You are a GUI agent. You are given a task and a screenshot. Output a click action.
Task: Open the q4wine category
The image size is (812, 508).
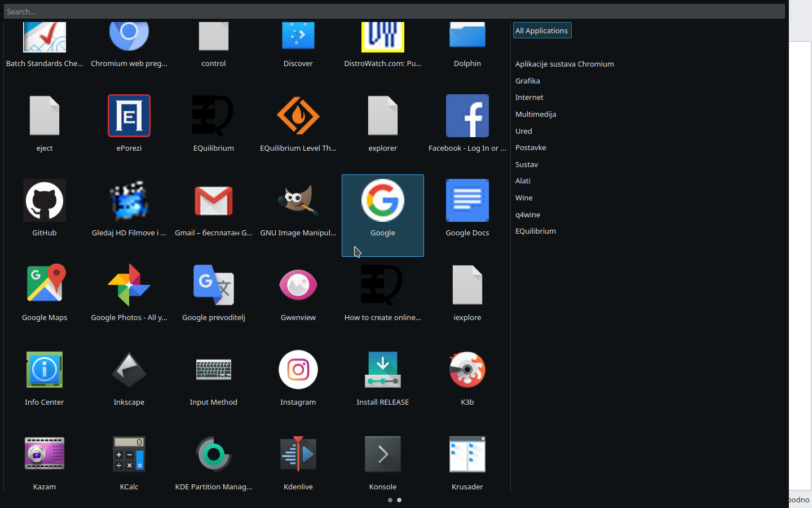click(527, 214)
